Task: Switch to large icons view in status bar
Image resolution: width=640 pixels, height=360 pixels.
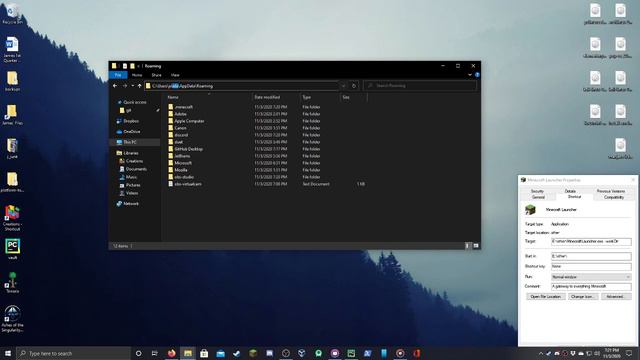Action: [476, 246]
